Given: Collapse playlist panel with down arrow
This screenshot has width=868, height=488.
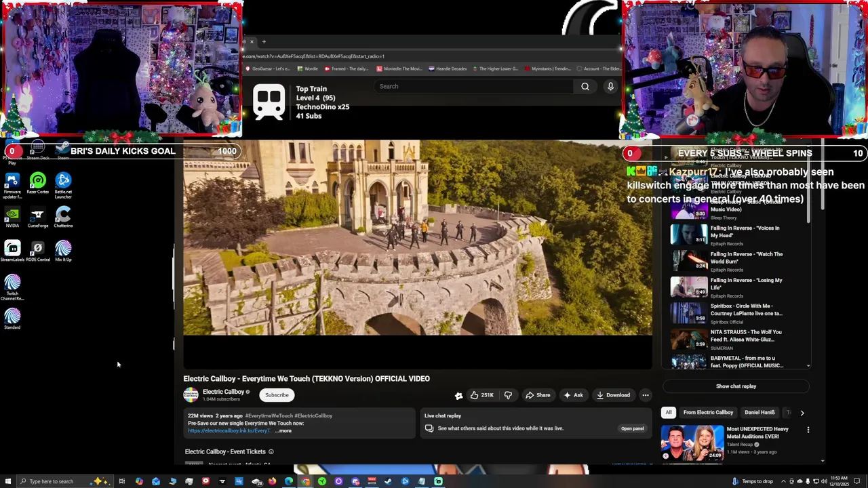Looking at the screenshot, I should pyautogui.click(x=808, y=366).
